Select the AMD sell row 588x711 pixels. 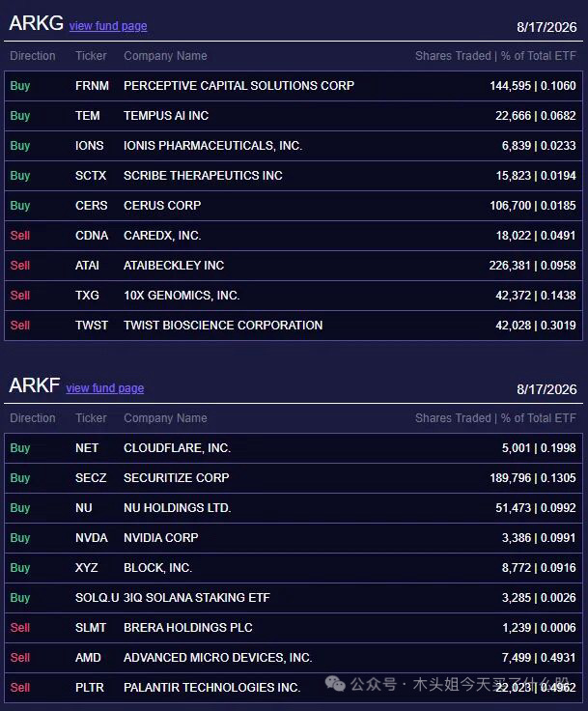click(x=294, y=658)
